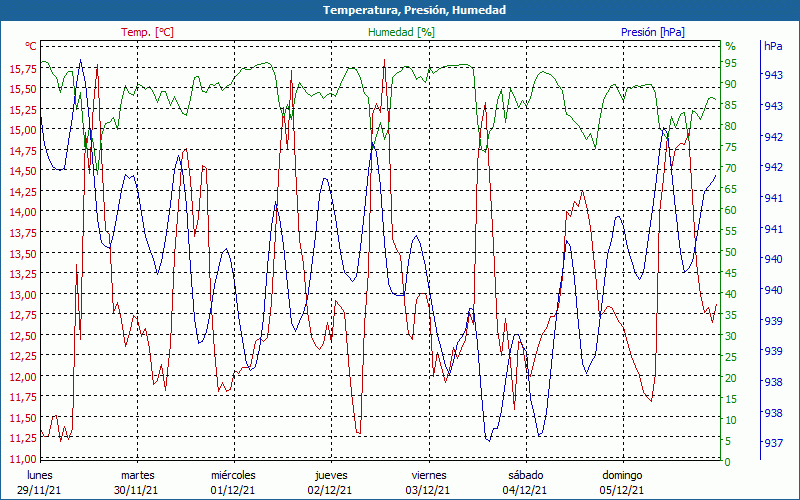The image size is (800, 500).
Task: Click the 13,50 temperature axis label
Action: point(23,253)
